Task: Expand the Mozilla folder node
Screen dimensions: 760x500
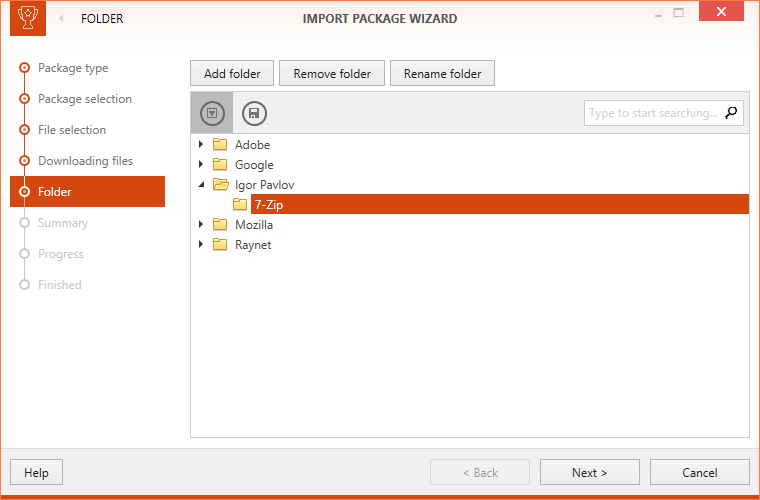Action: (201, 224)
